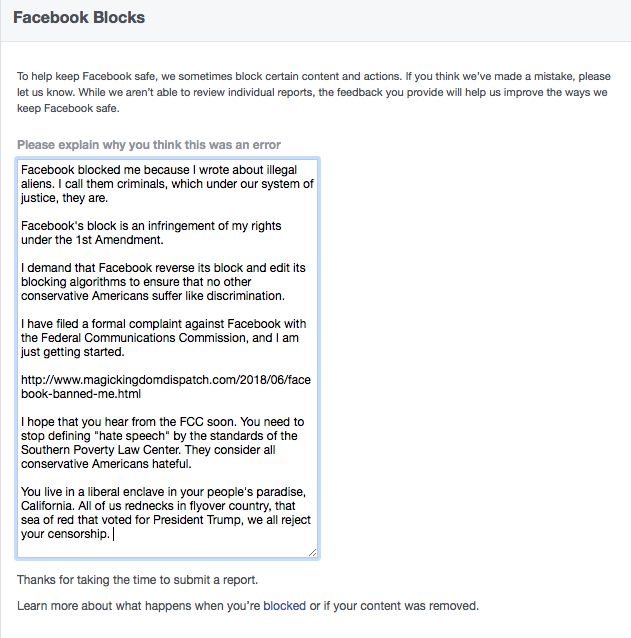
Task: Click the "Please explain why" field label
Action: (x=149, y=145)
